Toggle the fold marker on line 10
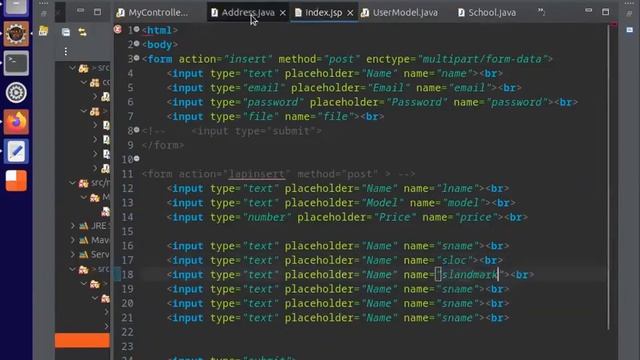640x360 pixels. (x=136, y=158)
